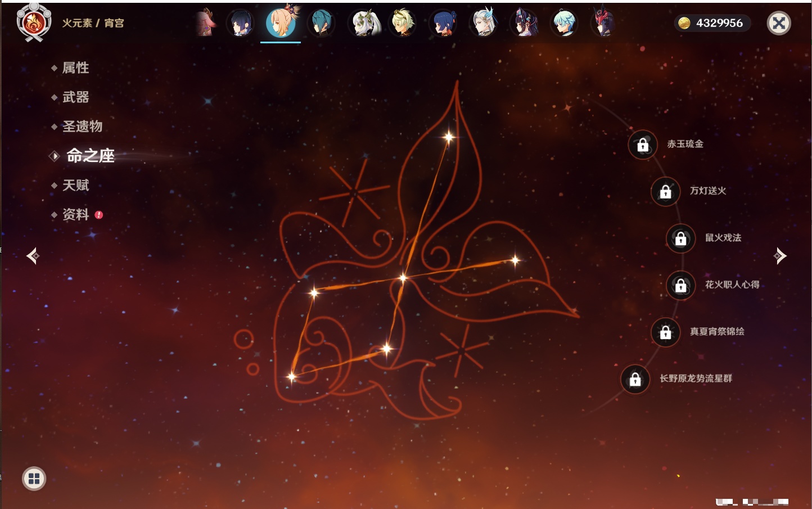The width and height of the screenshot is (812, 509).
Task: Switch to teal-haired Xiao portrait
Action: point(321,23)
